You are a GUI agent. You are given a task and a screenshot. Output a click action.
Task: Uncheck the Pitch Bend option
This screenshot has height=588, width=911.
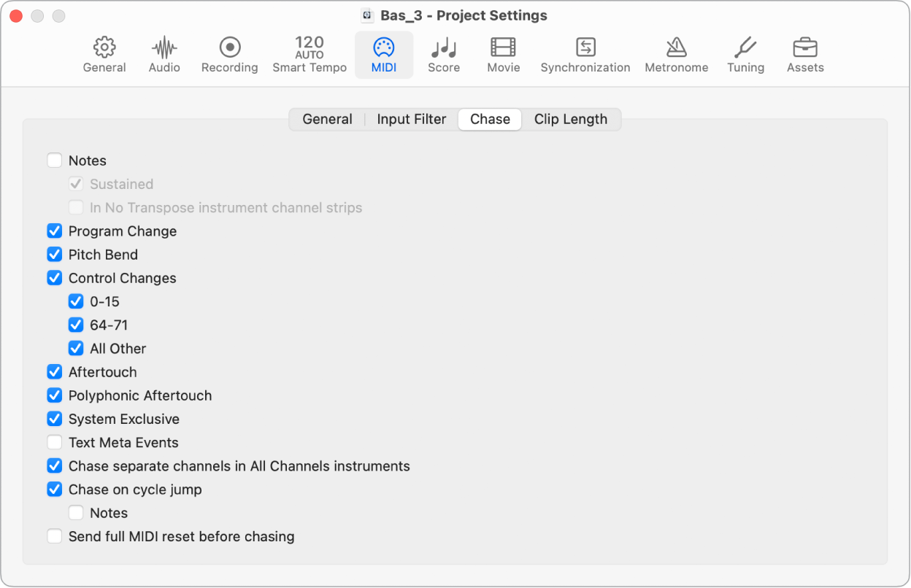pos(54,254)
